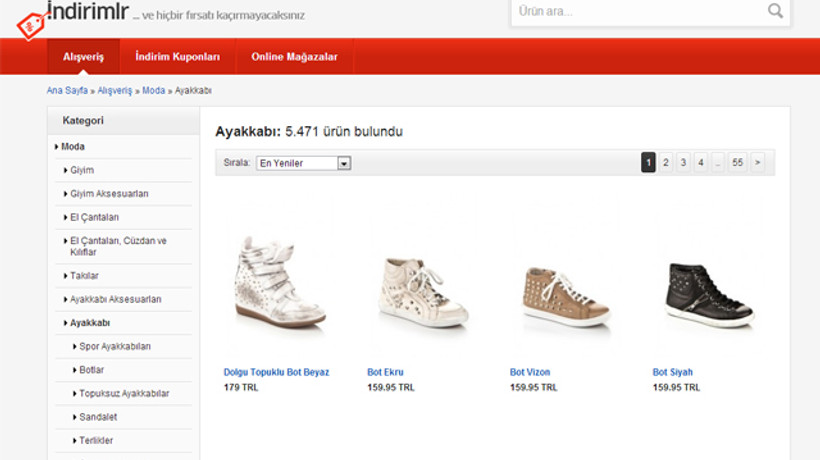This screenshot has height=460, width=820.
Task: Open the Online Mağazalar tab
Action: click(294, 57)
